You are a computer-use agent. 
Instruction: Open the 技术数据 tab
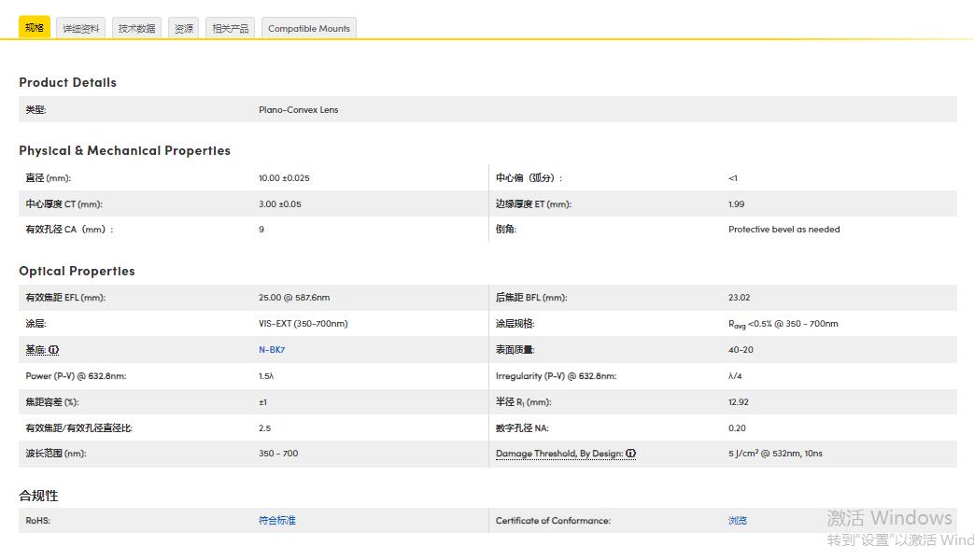[137, 29]
